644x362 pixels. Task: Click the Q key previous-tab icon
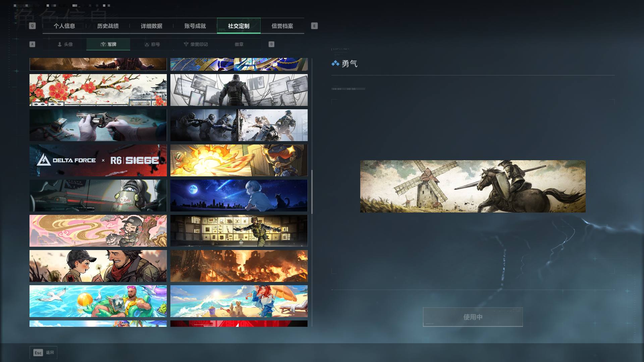pos(32,26)
